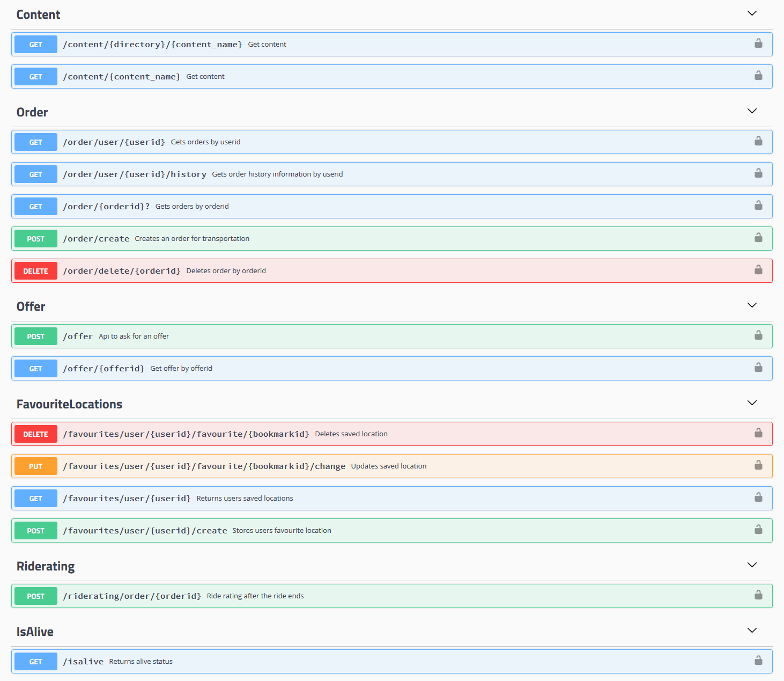The height and width of the screenshot is (681, 784).
Task: Click the /content/{content_name} path text
Action: click(x=122, y=77)
